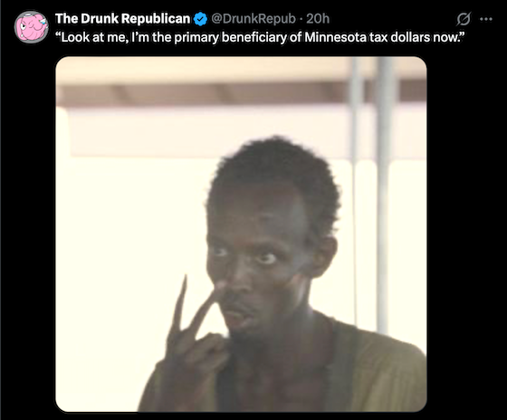Viewport: 507px width, 420px height.
Task: Click the brown ceiling beam in the image
Action: pyautogui.click(x=207, y=94)
